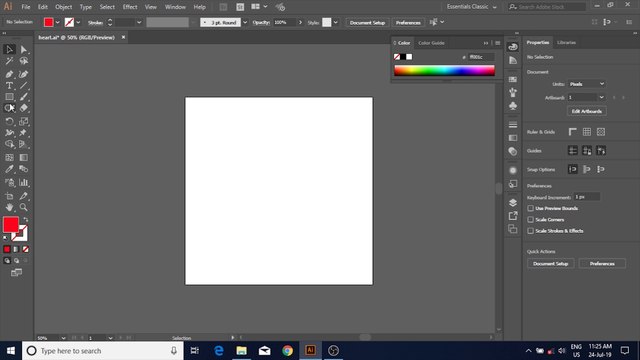The width and height of the screenshot is (640, 360).
Task: Expand the fill color dropdown arrow
Action: (x=58, y=22)
